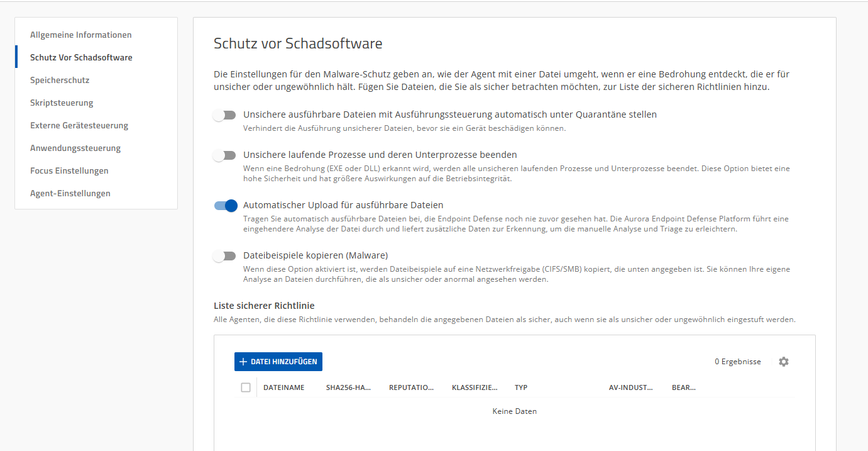Open the table settings gear icon
This screenshot has height=451, width=868.
[x=783, y=362]
